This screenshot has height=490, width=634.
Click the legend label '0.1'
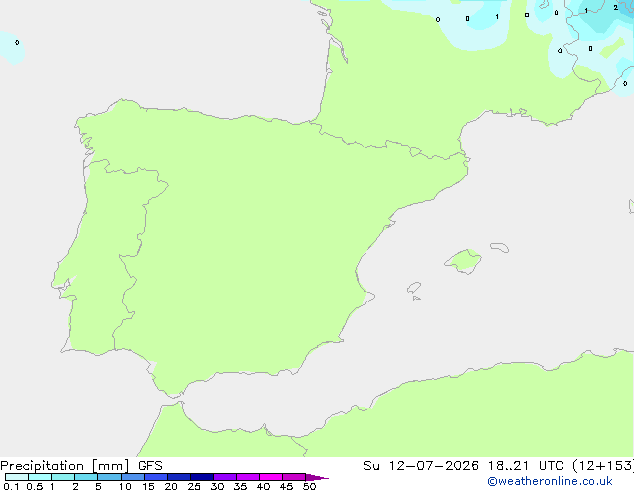click(x=11, y=486)
